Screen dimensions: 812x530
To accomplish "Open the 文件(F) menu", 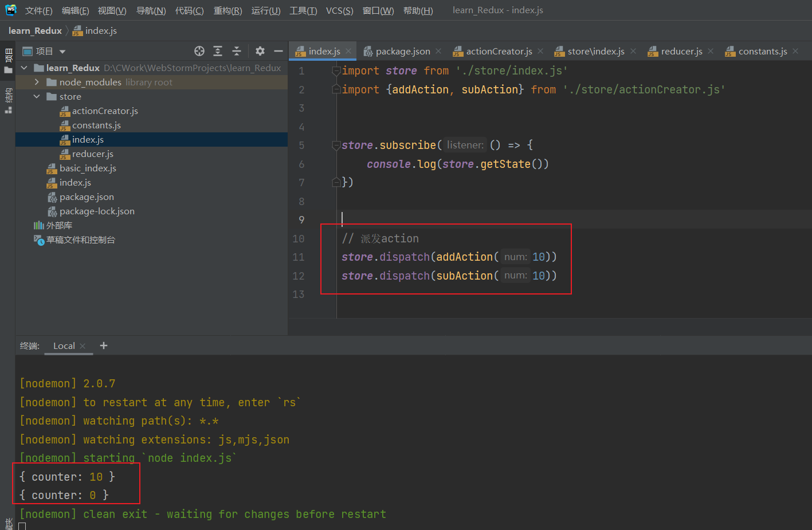I will click(x=38, y=10).
